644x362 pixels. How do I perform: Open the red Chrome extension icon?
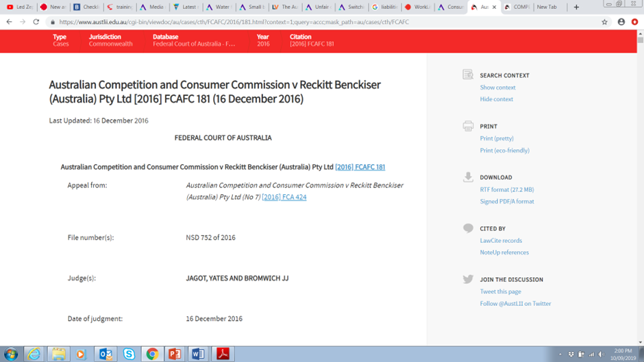634,22
